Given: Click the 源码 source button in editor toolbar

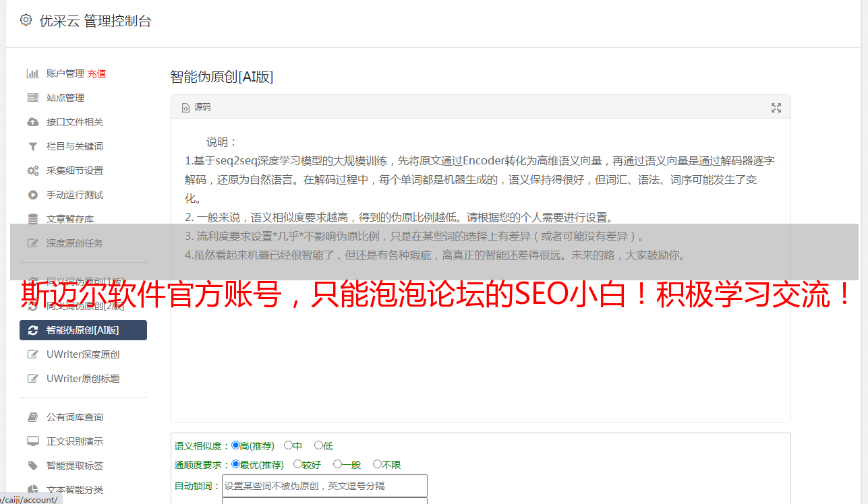Looking at the screenshot, I should pos(196,107).
